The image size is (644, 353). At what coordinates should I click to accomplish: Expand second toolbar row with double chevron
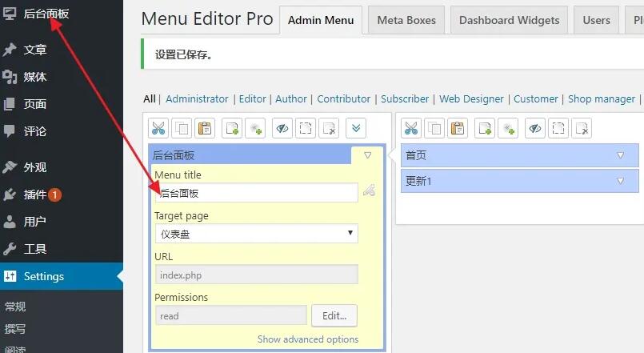[x=356, y=128]
